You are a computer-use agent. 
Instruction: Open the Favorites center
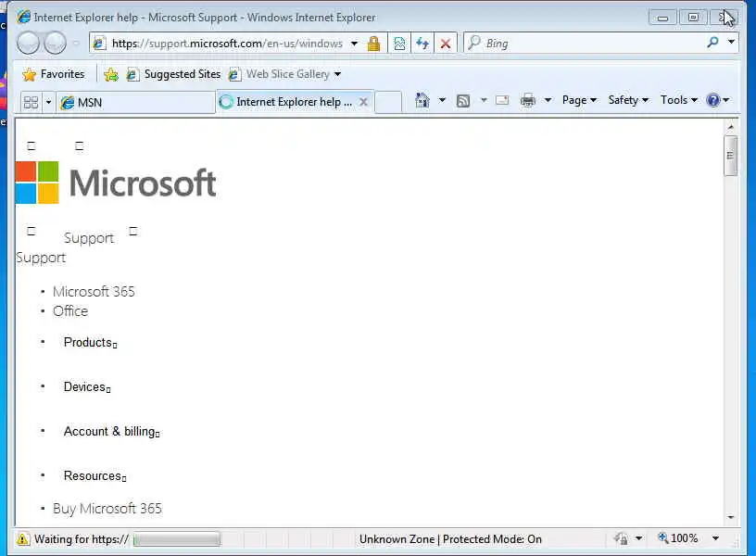pos(54,74)
